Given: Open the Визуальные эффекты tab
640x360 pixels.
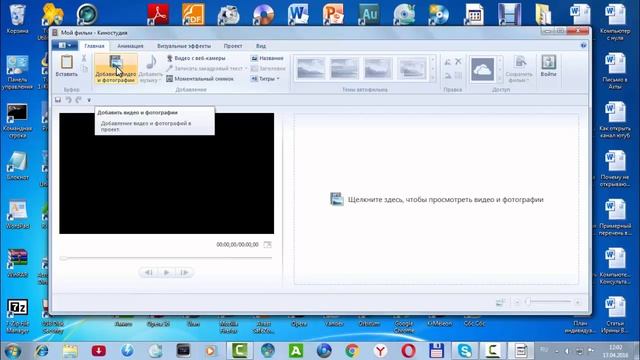Looking at the screenshot, I should [x=184, y=46].
